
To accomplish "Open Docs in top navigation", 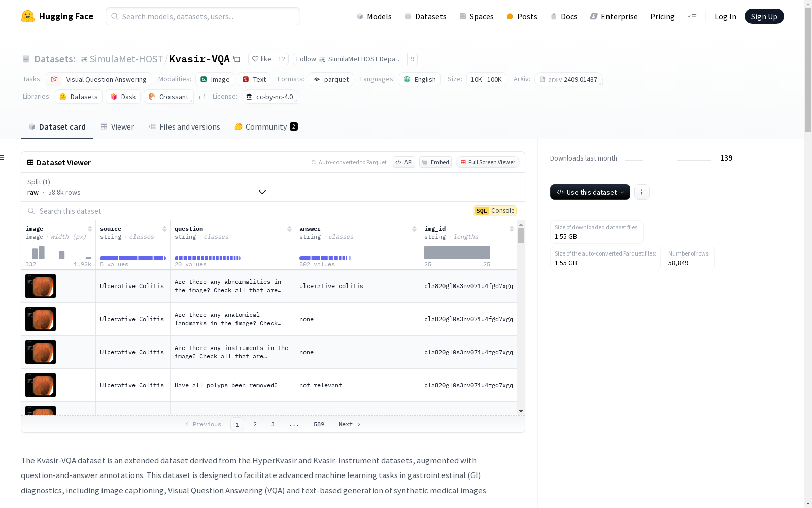I will [564, 16].
